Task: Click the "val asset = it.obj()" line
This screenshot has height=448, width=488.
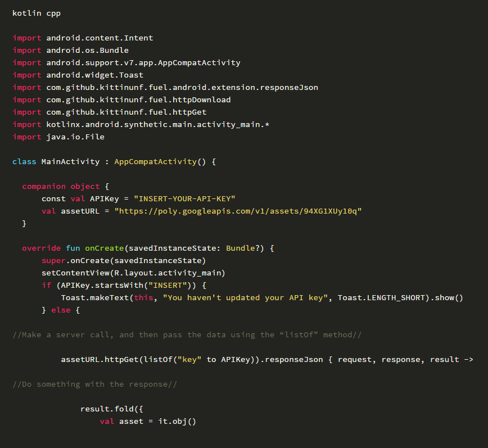Action: pyautogui.click(x=148, y=421)
